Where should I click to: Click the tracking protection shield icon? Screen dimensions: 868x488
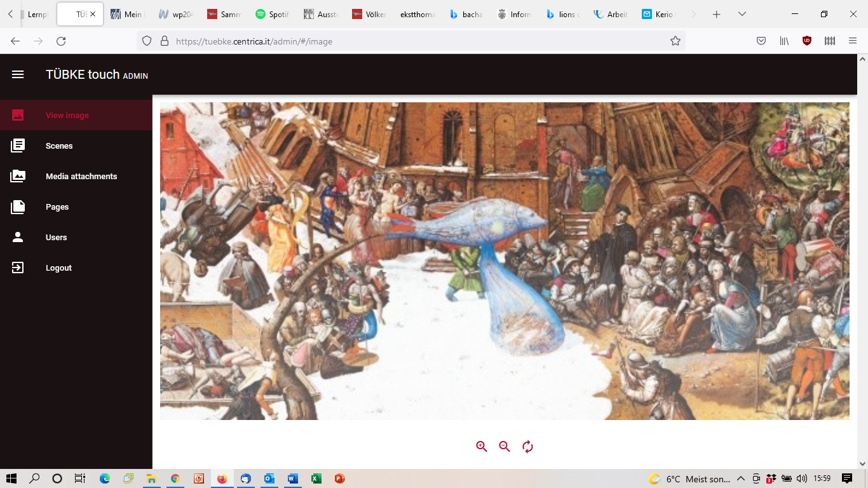pyautogui.click(x=147, y=41)
